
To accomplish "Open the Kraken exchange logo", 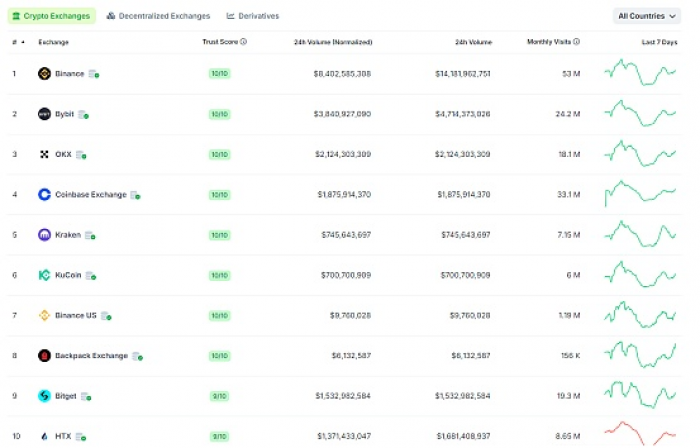I will click(x=44, y=235).
